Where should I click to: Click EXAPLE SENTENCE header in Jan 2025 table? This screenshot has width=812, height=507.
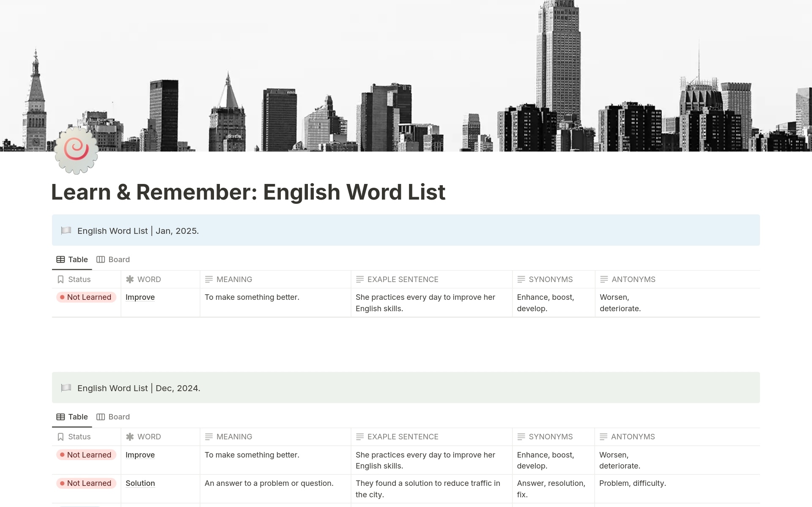(431, 279)
